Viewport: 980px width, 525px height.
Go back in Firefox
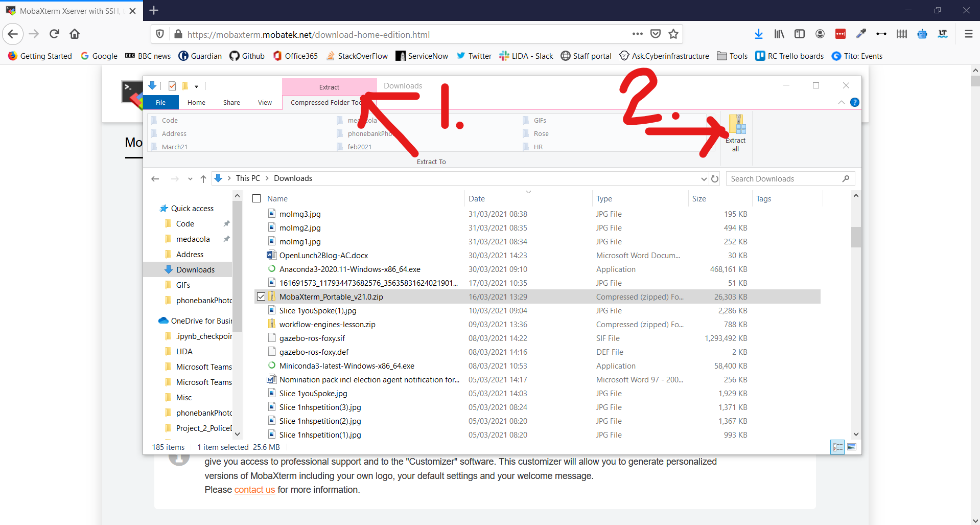[13, 34]
